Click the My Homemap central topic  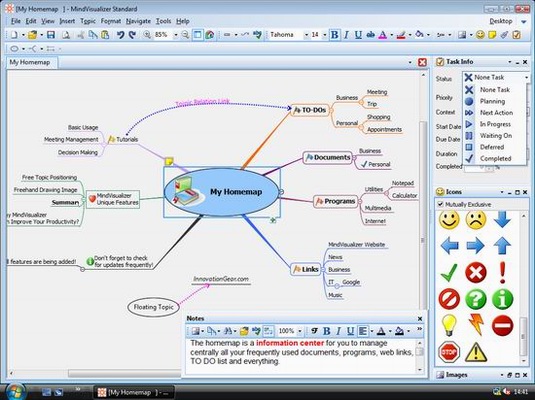222,192
